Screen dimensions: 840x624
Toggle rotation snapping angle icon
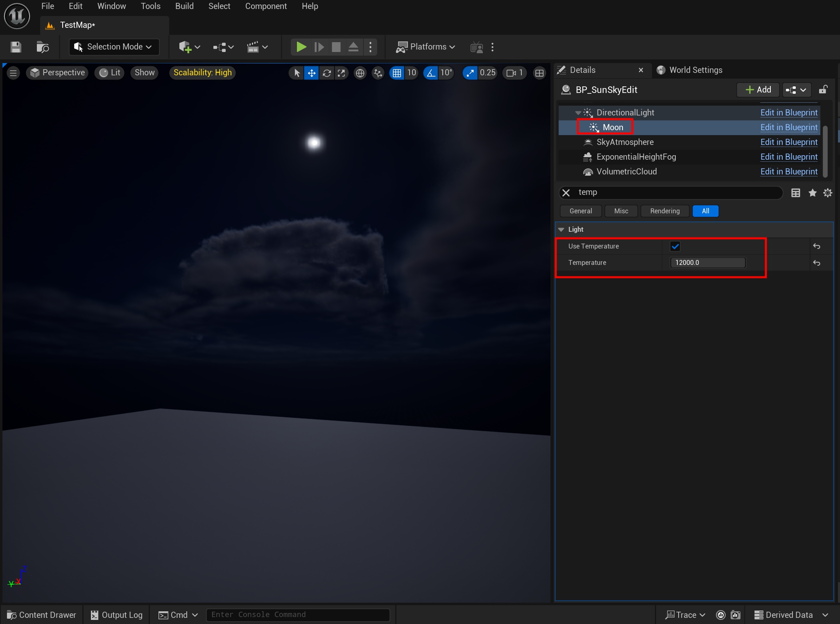coord(431,73)
